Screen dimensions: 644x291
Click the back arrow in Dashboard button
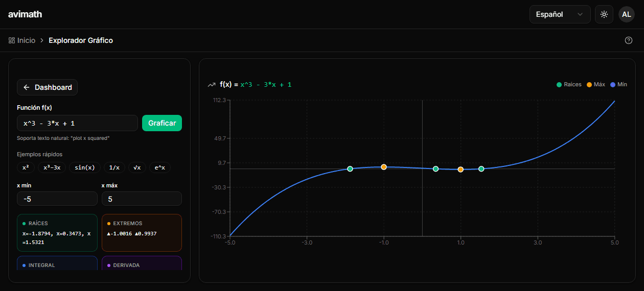click(26, 87)
